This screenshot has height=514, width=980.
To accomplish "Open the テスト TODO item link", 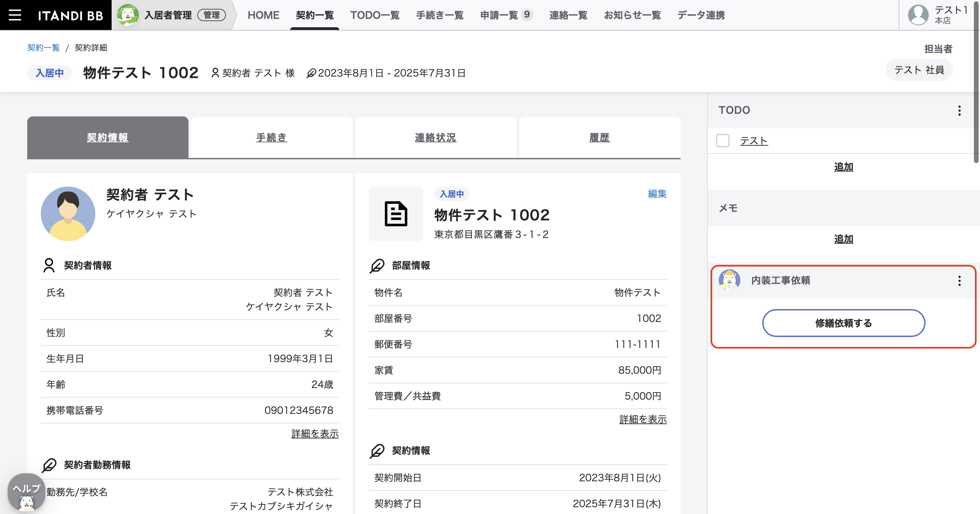I will click(754, 141).
